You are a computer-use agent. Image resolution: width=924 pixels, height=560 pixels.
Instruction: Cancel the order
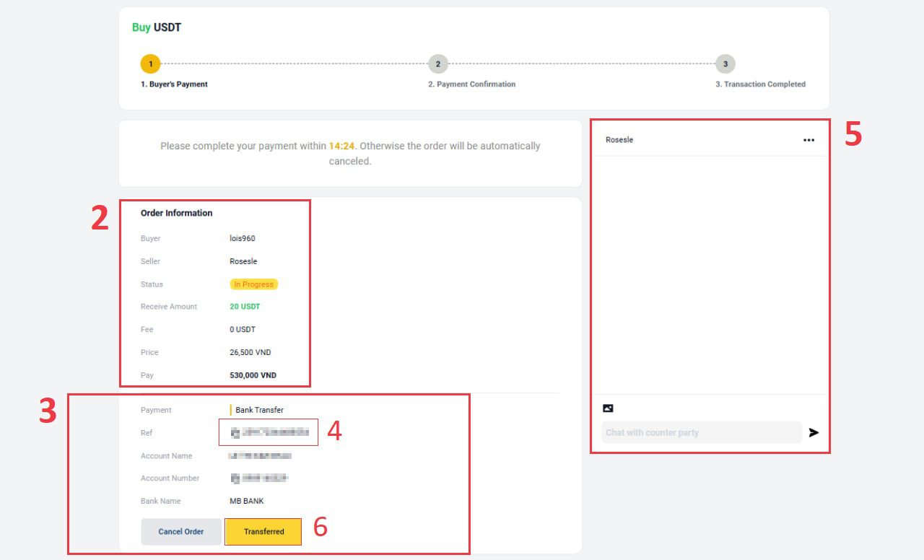(x=181, y=531)
